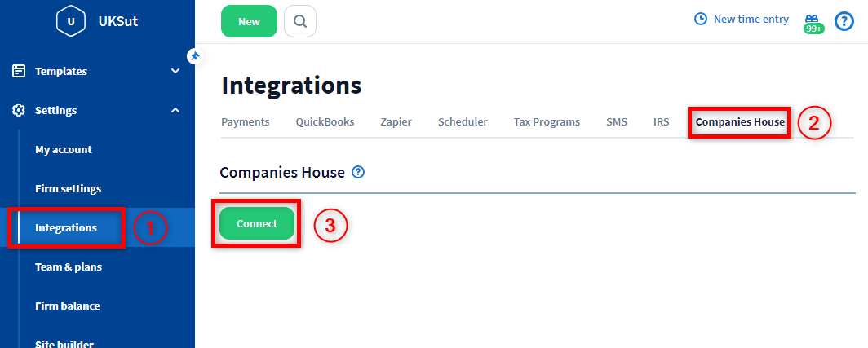The height and width of the screenshot is (348, 868).
Task: Expand the Templates menu chevron
Action: pyautogui.click(x=175, y=71)
